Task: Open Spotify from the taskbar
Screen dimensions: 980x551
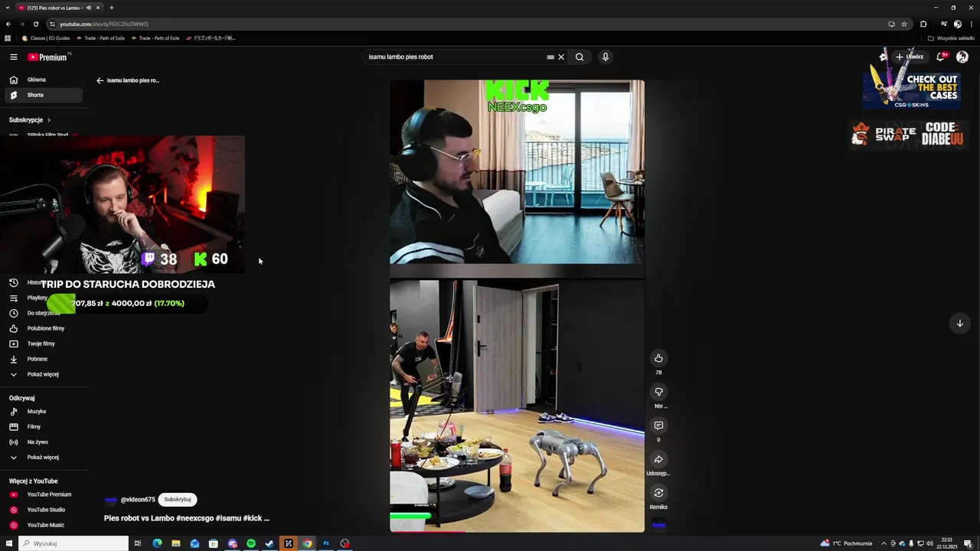Action: coord(251,543)
